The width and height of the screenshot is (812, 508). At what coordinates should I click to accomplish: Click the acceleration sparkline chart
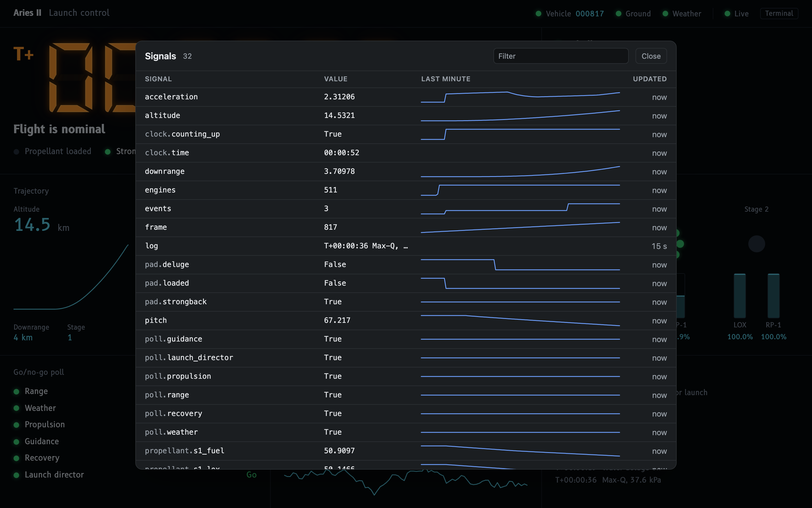coord(520,97)
